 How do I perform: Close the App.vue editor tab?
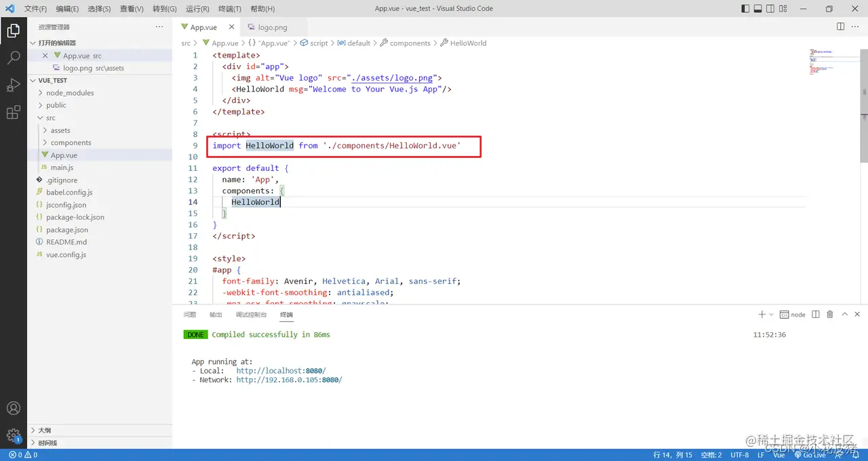(x=231, y=27)
